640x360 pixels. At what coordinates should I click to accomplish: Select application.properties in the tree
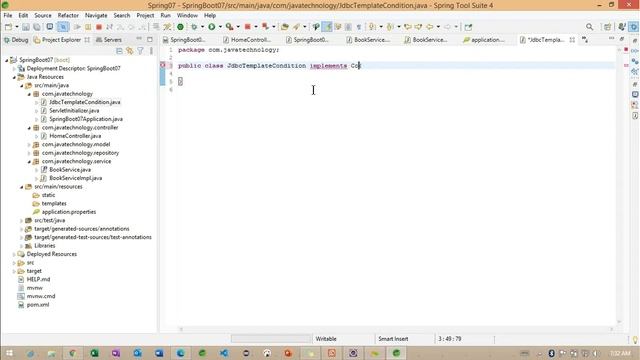pos(69,212)
